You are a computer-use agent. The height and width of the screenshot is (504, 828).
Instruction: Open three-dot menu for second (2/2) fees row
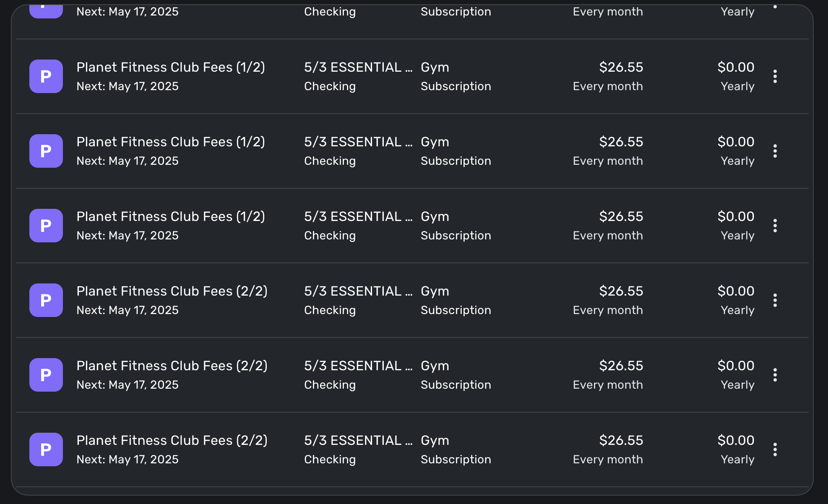coord(775,375)
